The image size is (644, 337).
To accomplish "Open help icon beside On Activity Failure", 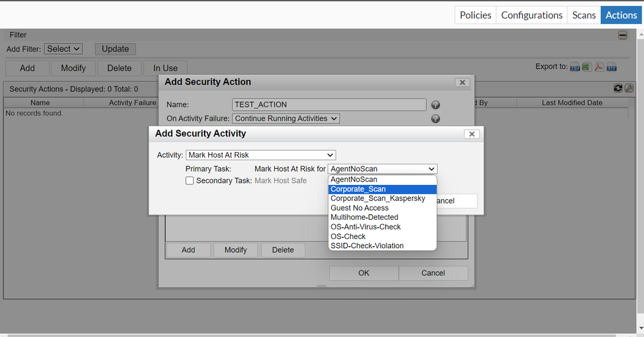I will [x=436, y=119].
